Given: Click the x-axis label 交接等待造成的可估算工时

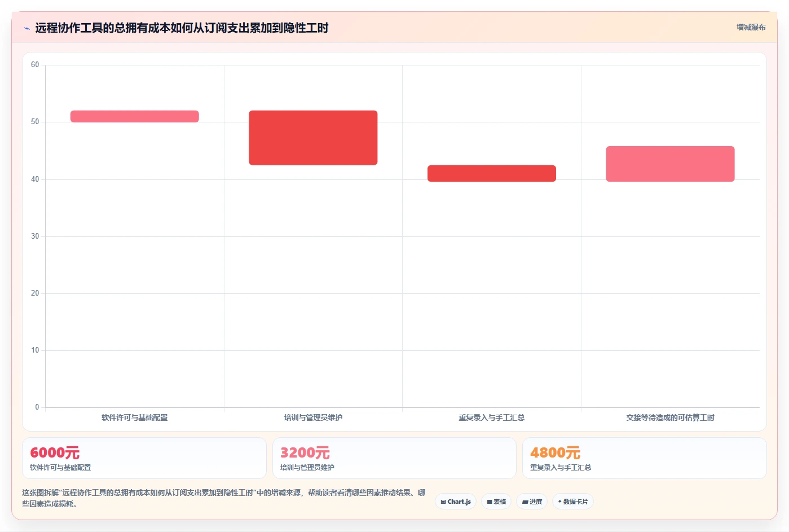Looking at the screenshot, I should click(x=670, y=417).
